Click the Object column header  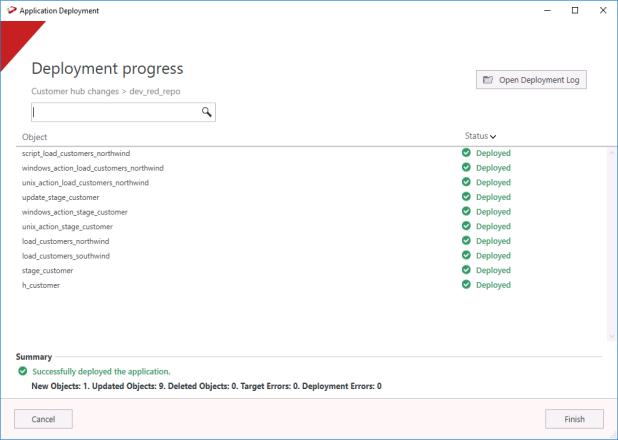[35, 137]
